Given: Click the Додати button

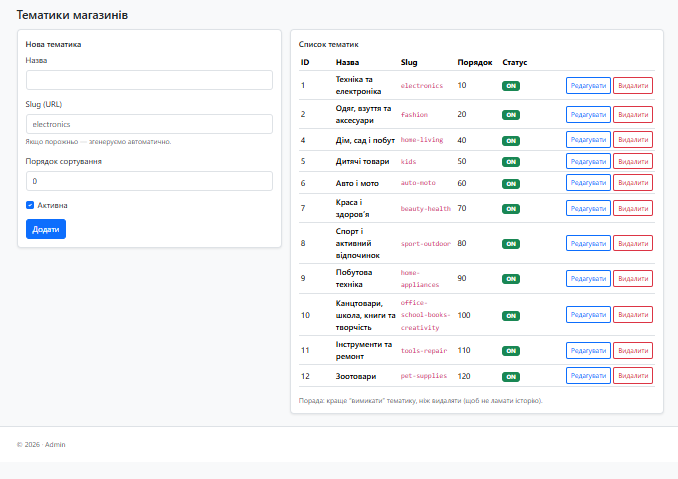Looking at the screenshot, I should point(46,229).
